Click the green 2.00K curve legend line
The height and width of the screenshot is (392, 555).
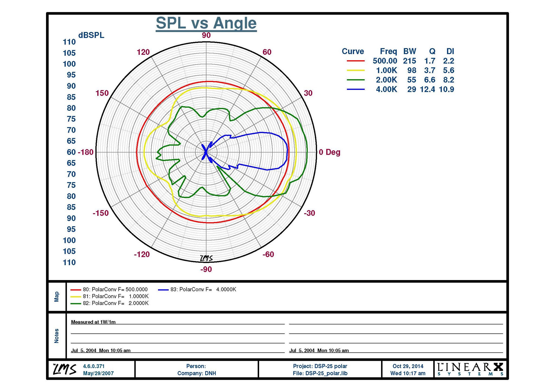coord(356,80)
